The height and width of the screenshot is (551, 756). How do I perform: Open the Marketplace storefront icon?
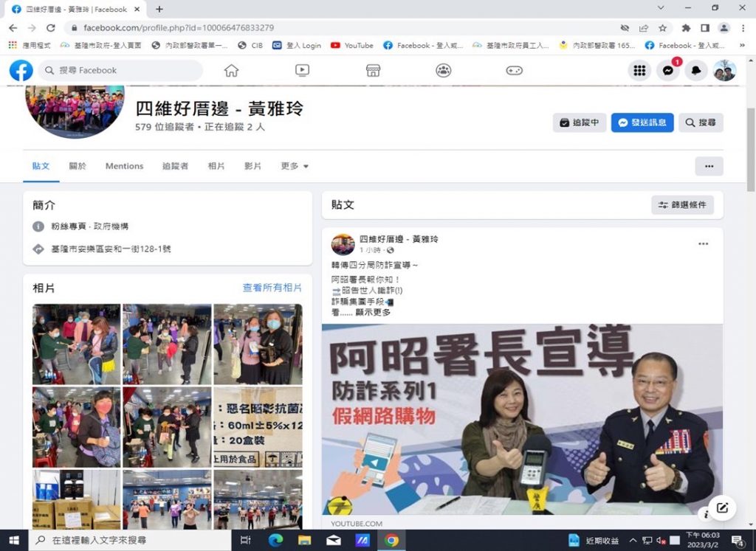(373, 70)
